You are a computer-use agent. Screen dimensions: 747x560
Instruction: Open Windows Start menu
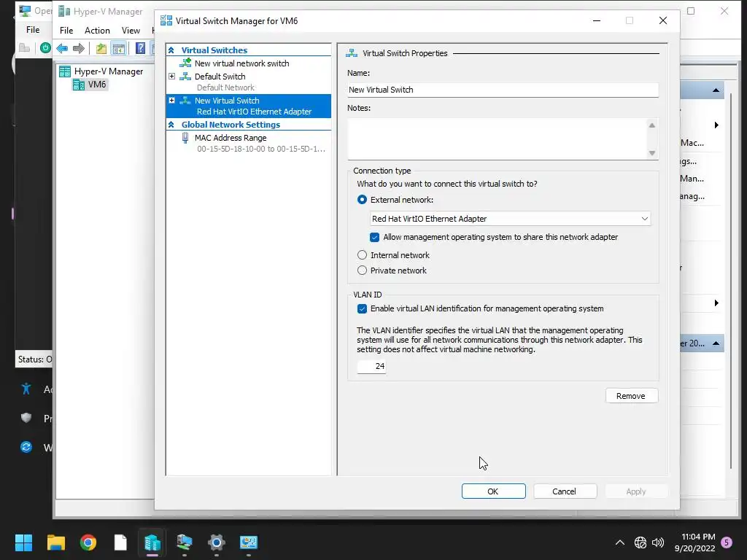(x=23, y=542)
